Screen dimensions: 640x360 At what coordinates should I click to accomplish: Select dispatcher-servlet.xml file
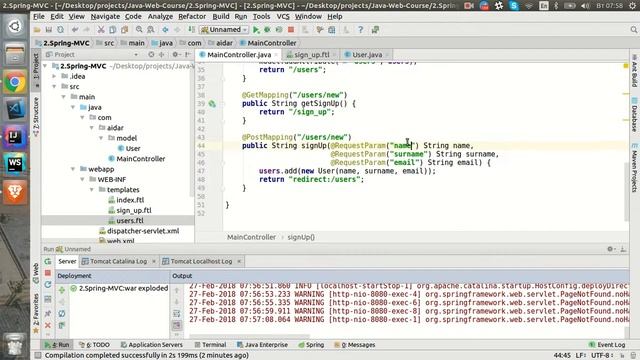click(139, 231)
